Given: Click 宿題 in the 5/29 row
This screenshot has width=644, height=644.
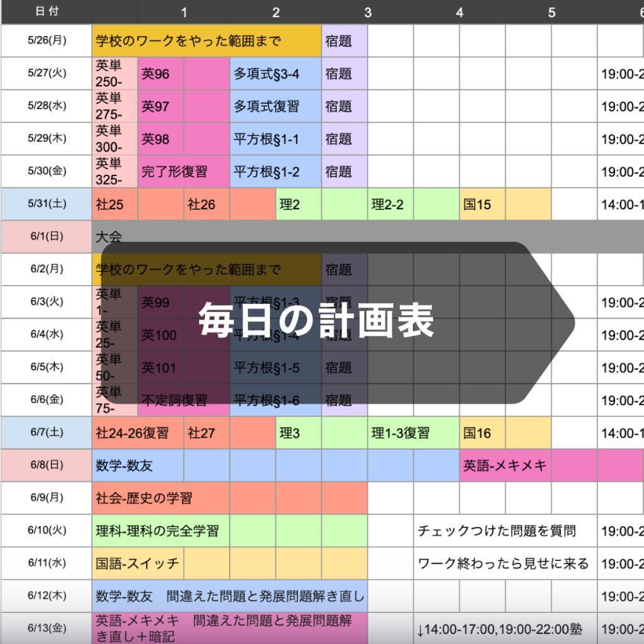Looking at the screenshot, I should [x=345, y=139].
